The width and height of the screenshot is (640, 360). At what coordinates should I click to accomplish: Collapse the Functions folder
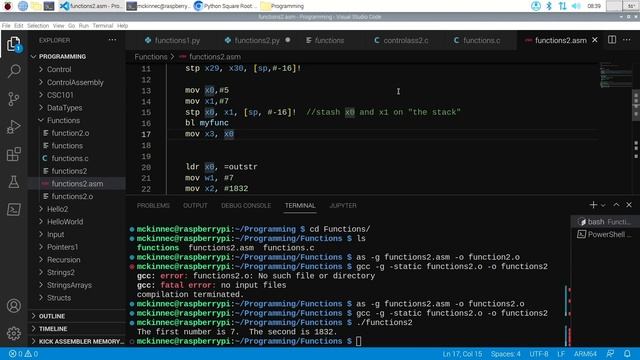point(63,120)
